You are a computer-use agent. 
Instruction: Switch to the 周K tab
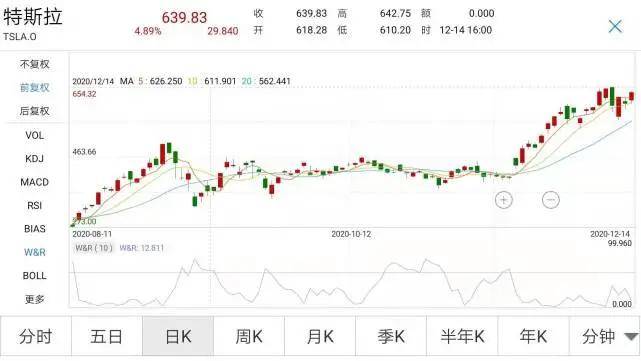click(249, 337)
